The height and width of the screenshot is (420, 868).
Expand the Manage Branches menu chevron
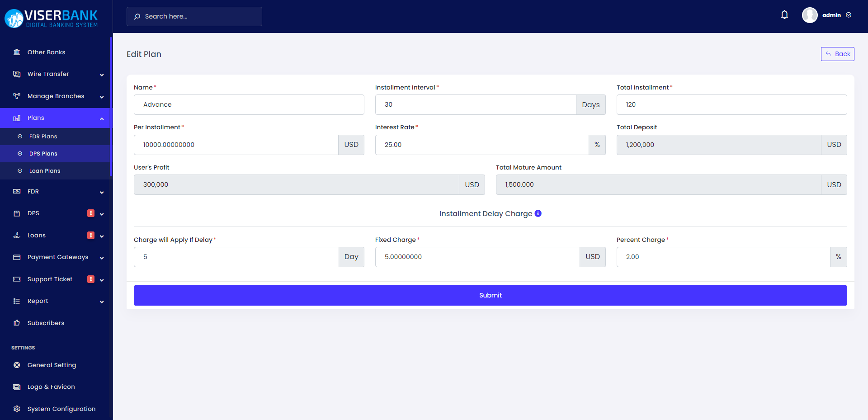pos(102,97)
